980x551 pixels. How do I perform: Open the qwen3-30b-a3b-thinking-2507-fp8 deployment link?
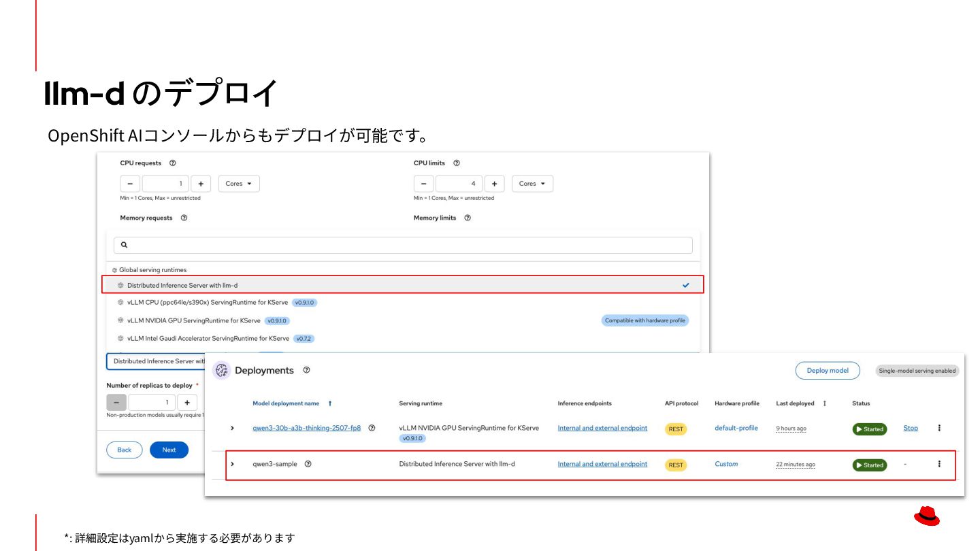306,428
